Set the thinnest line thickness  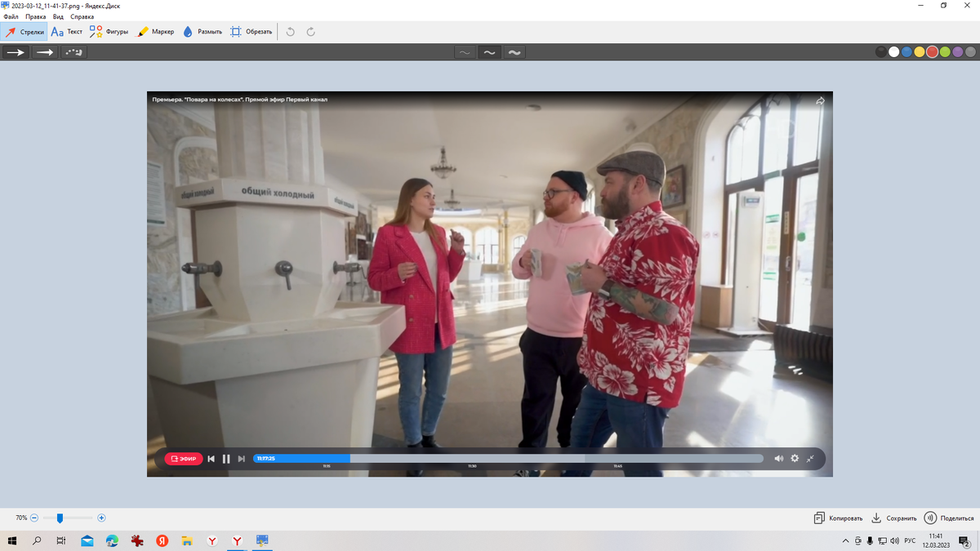pos(465,52)
